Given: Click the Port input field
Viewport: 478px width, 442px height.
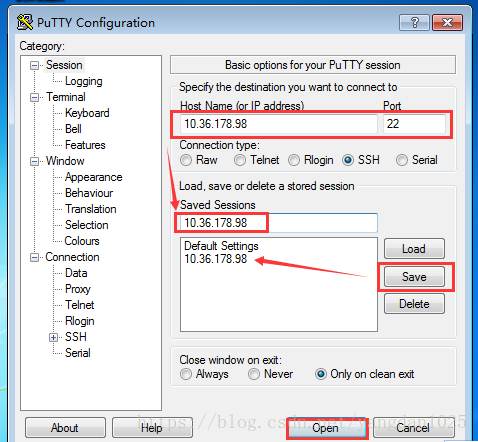Looking at the screenshot, I should tap(414, 124).
